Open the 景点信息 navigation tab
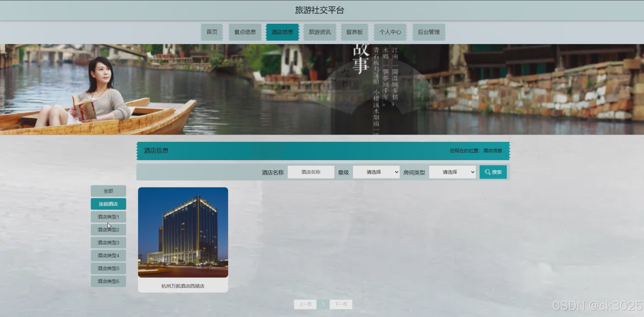 (245, 32)
